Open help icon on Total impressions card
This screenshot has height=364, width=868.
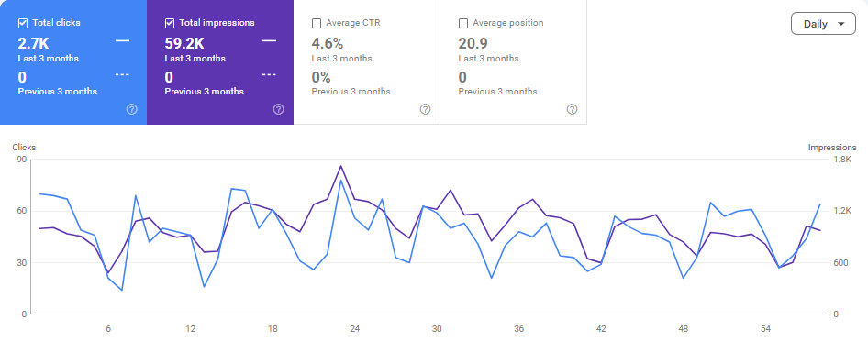point(278,109)
